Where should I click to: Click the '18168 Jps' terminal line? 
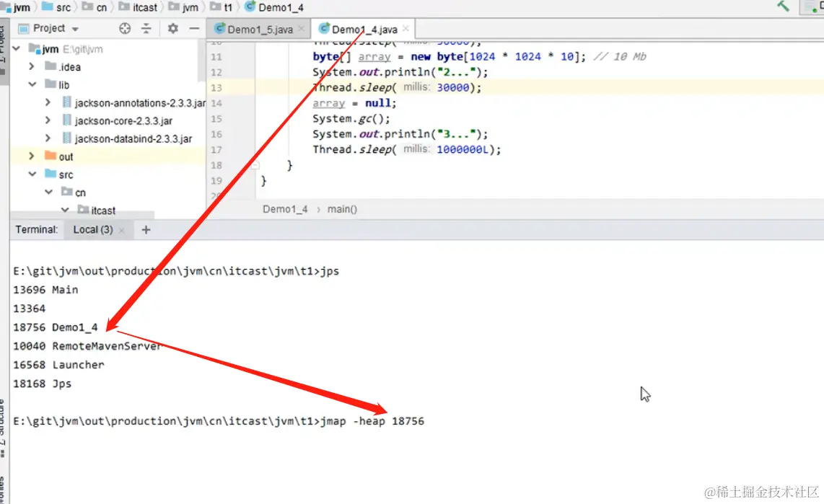point(42,384)
